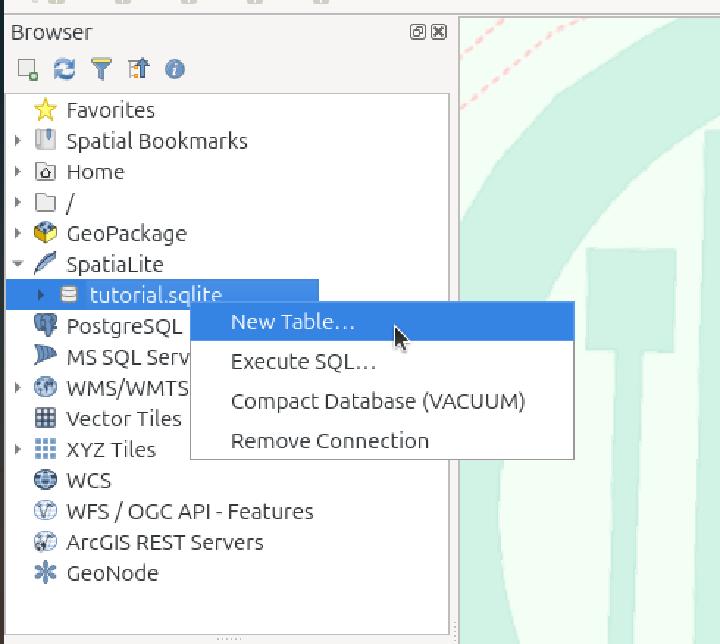This screenshot has height=644, width=720.
Task: Toggle the Properties widget info icon
Action: 175,69
